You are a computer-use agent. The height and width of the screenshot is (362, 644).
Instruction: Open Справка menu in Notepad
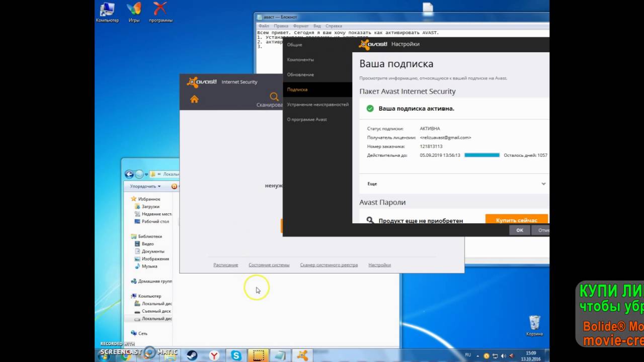coord(334,26)
